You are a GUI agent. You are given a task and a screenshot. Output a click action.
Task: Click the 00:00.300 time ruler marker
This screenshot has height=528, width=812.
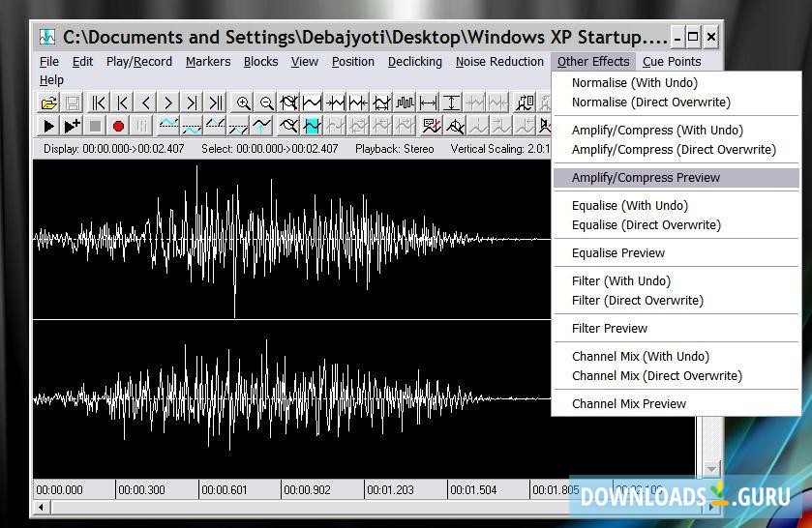click(141, 489)
